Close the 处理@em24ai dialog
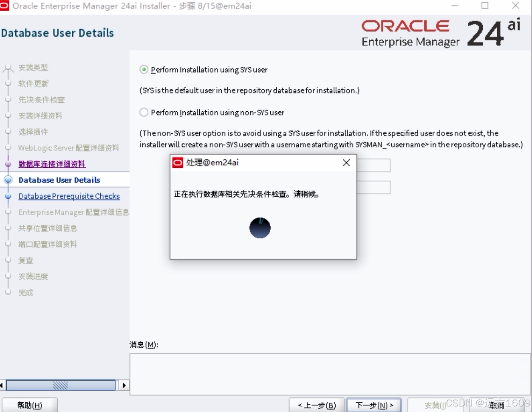 point(346,163)
